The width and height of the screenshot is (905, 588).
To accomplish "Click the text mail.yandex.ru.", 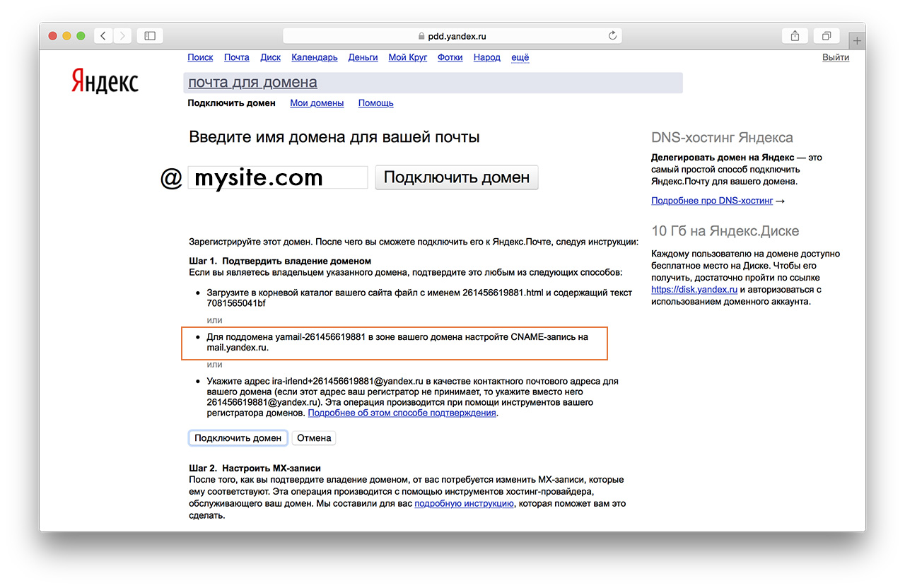I will (x=237, y=348).
